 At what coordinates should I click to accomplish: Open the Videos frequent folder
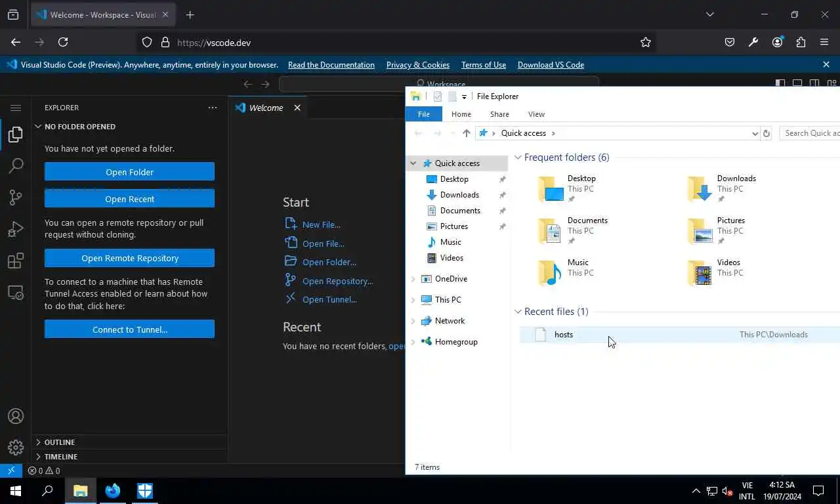[728, 272]
